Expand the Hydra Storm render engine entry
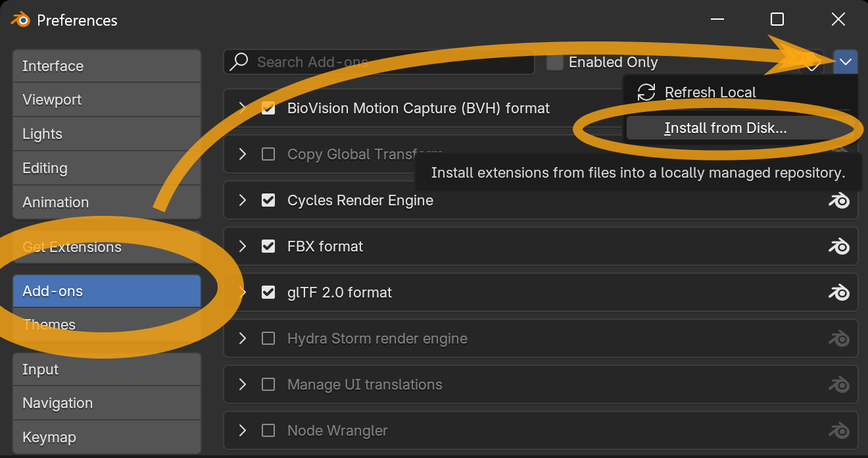 pos(243,338)
